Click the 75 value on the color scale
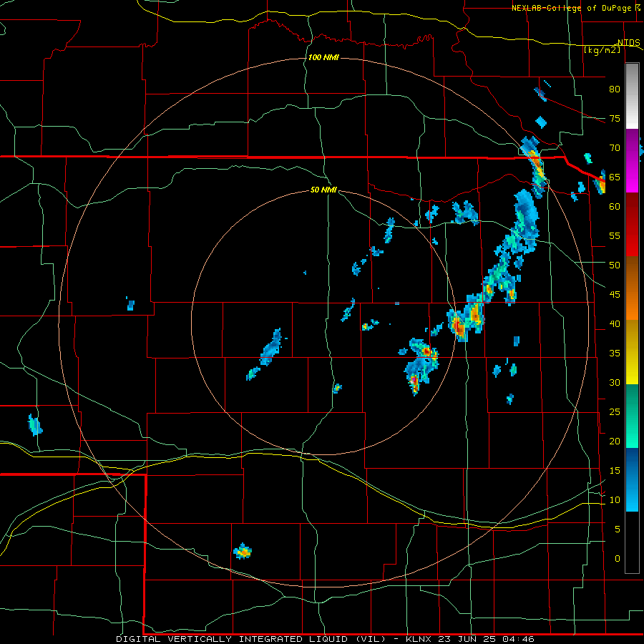Viewport: 644px width, 644px height. click(x=615, y=118)
